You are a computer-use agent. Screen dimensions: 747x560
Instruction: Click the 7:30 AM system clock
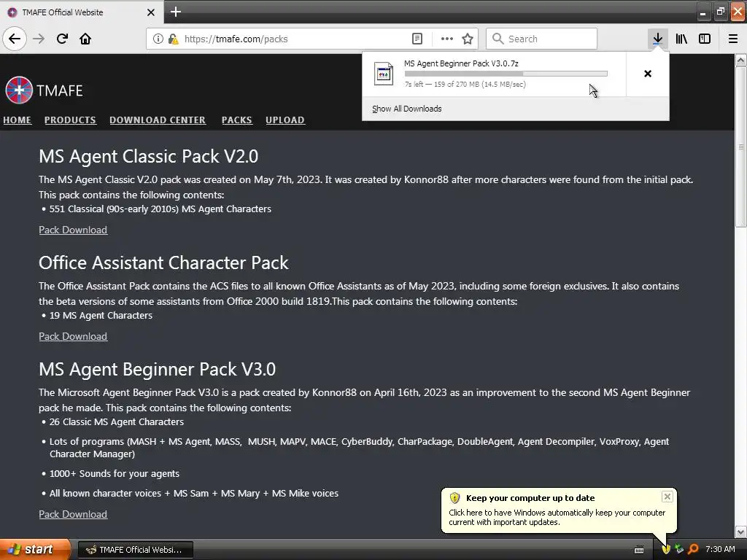tap(720, 550)
